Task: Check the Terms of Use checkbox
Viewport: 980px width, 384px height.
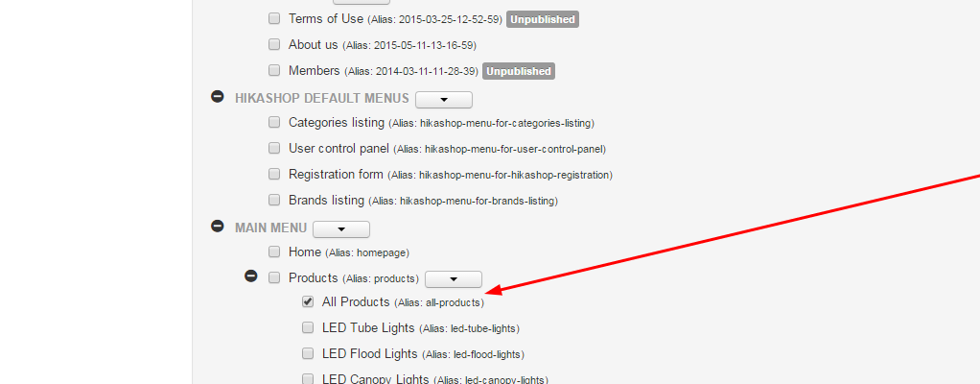Action: tap(274, 18)
